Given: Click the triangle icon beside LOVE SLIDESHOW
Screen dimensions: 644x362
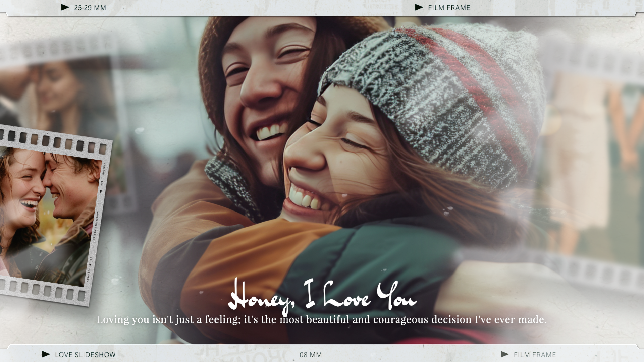Looking at the screenshot, I should (46, 354).
